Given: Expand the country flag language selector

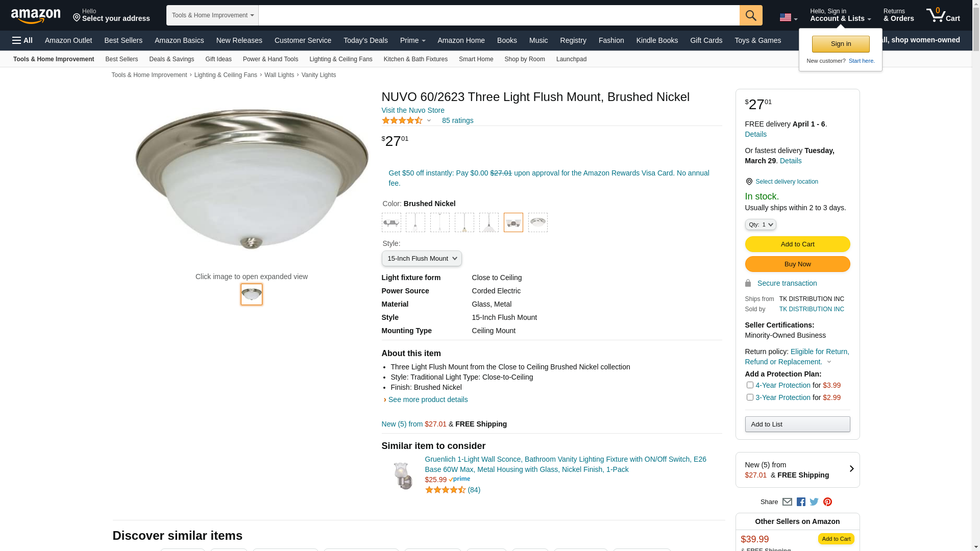Looking at the screenshot, I should point(788,18).
